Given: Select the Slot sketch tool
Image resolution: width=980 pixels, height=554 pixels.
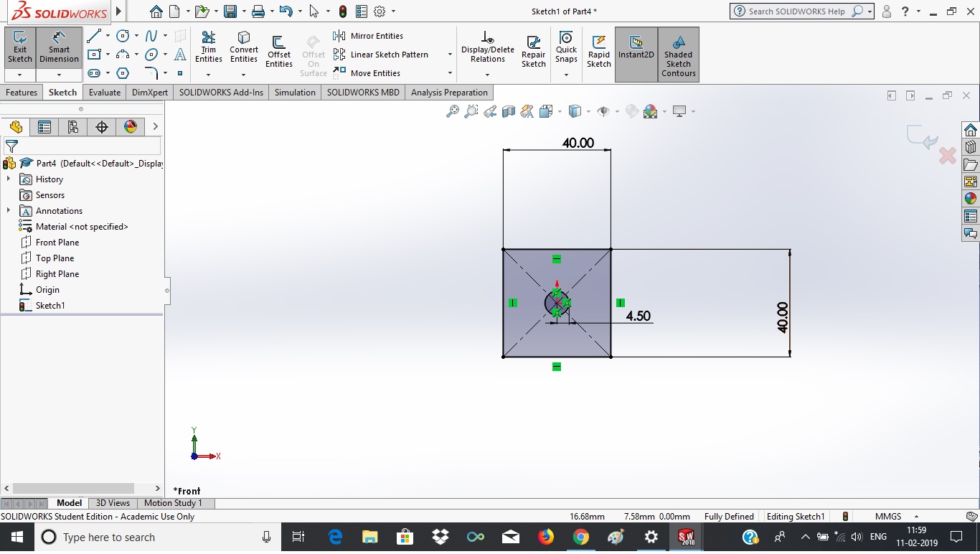Looking at the screenshot, I should click(x=94, y=73).
